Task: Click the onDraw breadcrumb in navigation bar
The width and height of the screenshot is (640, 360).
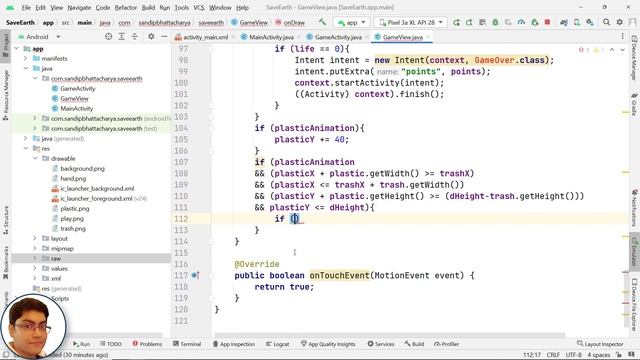Action: [x=290, y=22]
